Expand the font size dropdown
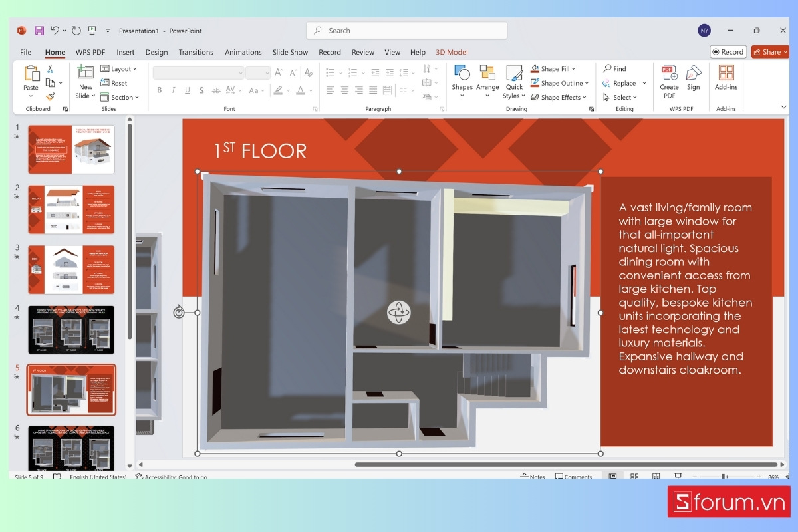Image resolution: width=798 pixels, height=532 pixels. [267, 72]
